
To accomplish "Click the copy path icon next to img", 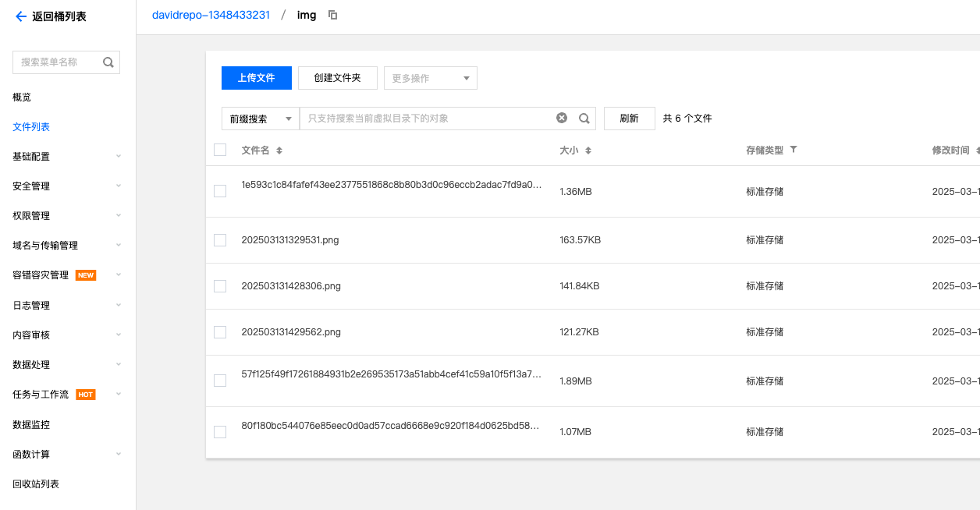I will tap(333, 15).
